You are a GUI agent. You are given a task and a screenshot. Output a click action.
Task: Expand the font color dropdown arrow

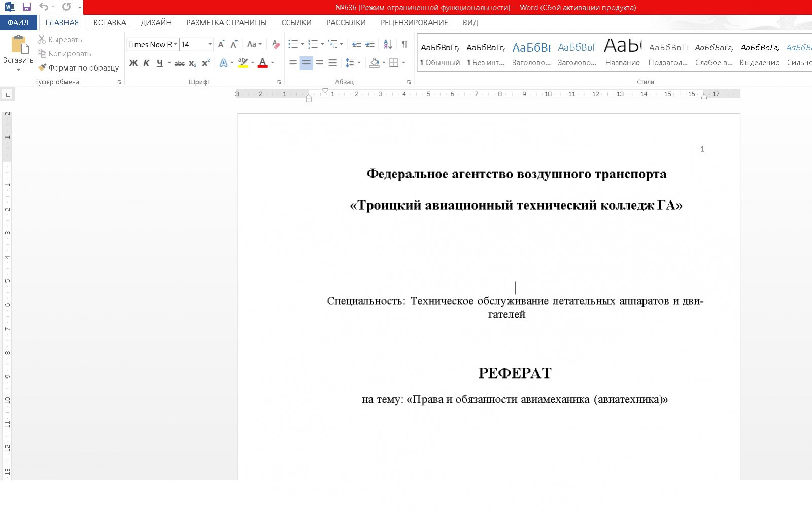pos(273,63)
